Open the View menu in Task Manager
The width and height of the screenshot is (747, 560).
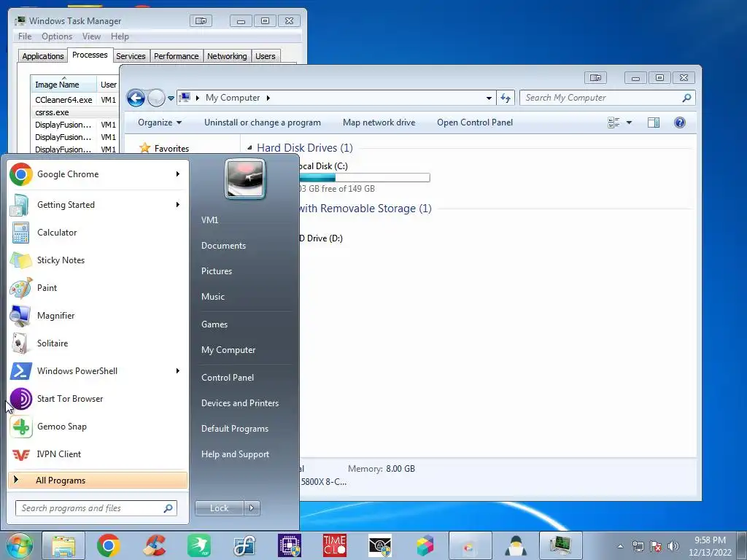tap(91, 36)
